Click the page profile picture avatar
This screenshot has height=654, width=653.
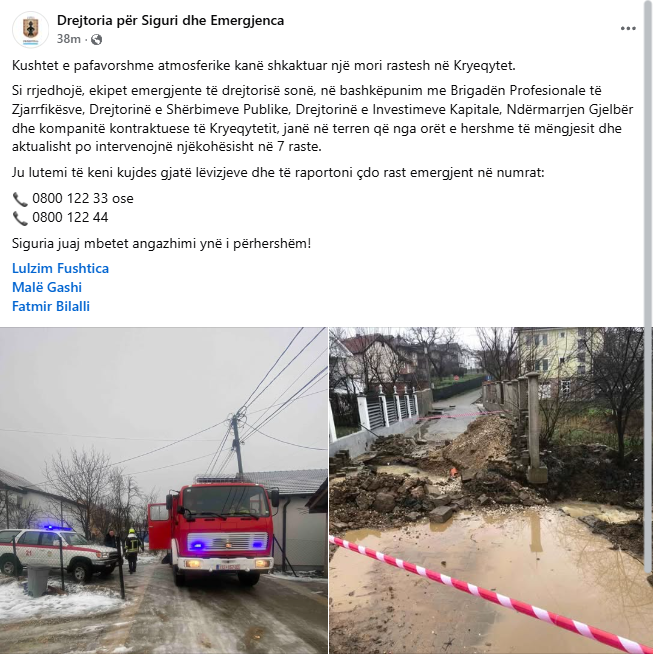(30, 30)
